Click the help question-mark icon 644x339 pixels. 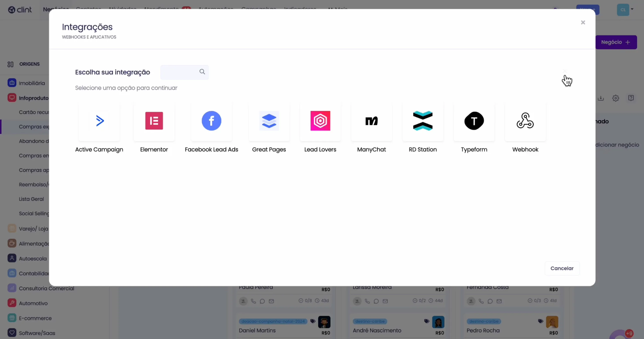click(x=631, y=98)
